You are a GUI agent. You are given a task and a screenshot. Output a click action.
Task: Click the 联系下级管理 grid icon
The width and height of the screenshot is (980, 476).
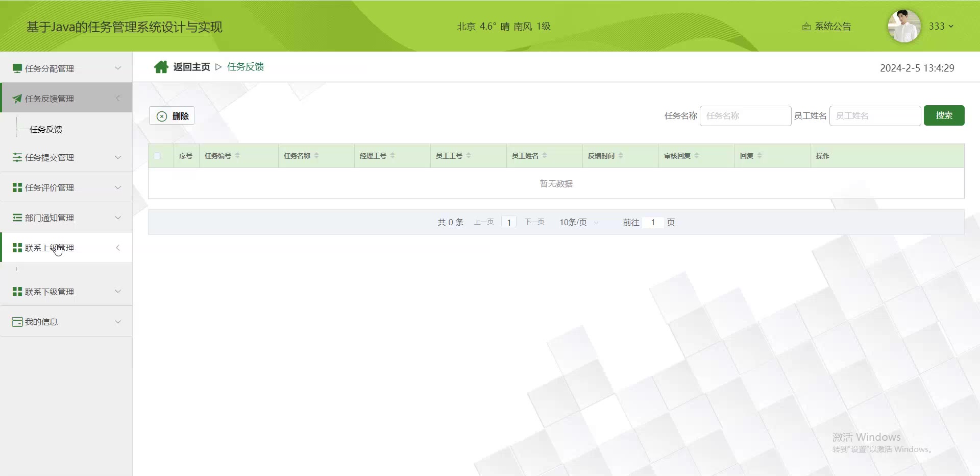(x=17, y=292)
